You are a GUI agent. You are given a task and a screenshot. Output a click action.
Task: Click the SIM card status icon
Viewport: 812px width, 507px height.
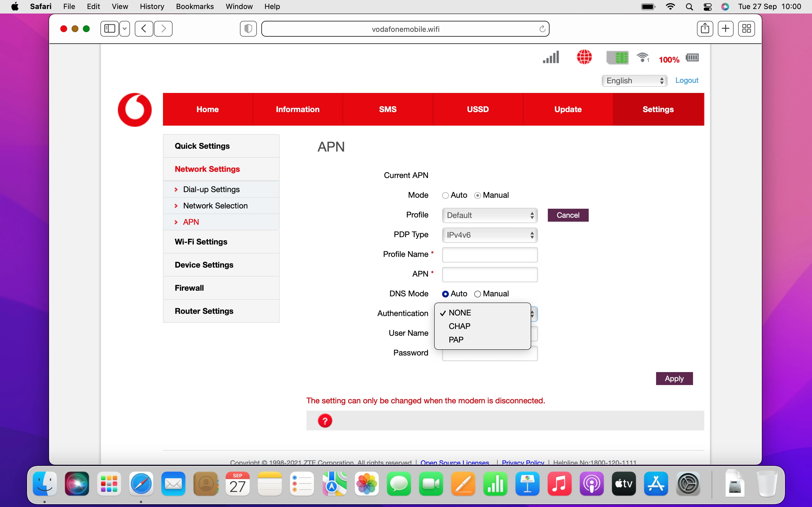pos(617,57)
